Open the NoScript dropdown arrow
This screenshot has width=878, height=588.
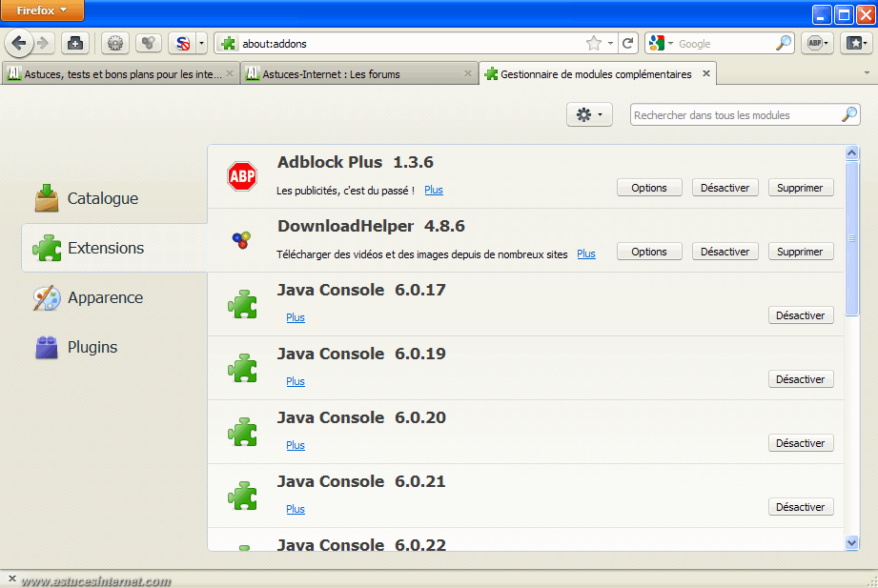pyautogui.click(x=201, y=43)
